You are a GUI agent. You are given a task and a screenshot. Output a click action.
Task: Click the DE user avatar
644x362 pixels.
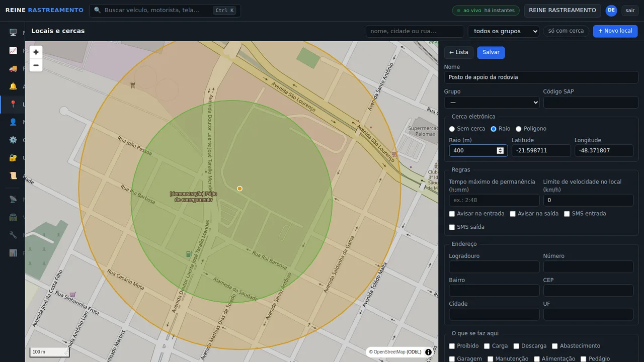tap(611, 11)
